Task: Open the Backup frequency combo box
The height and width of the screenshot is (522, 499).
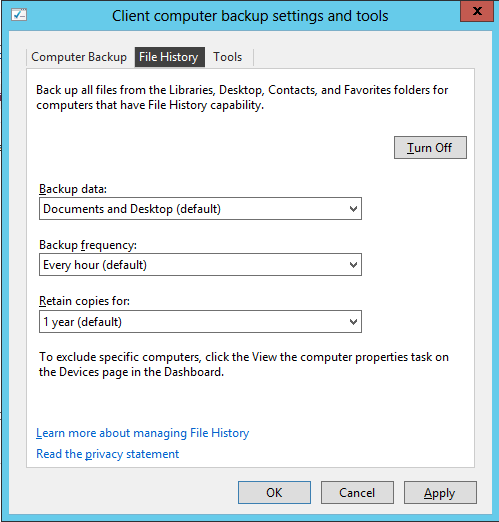Action: point(200,265)
